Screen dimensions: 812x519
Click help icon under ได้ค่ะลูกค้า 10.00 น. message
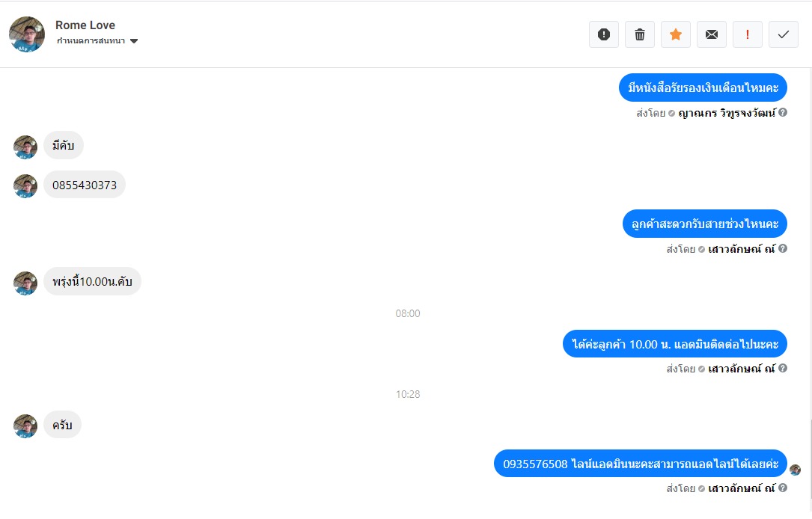point(783,368)
